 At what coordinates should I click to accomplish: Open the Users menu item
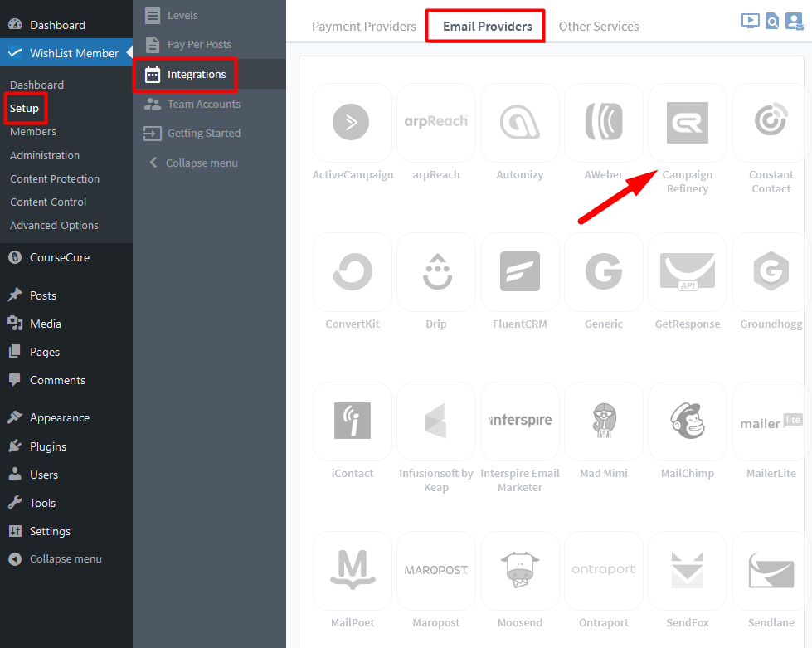point(66,475)
